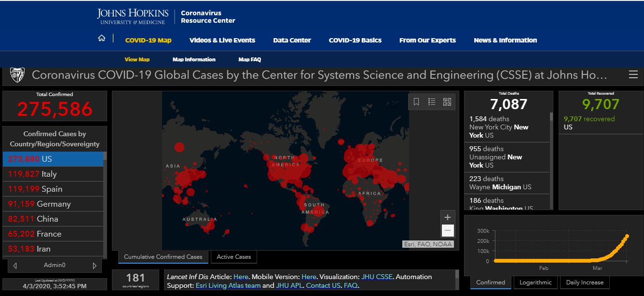Viewport: 644px width, 296px height.
Task: Open Esri Living Atlas team link
Action: pos(228,285)
